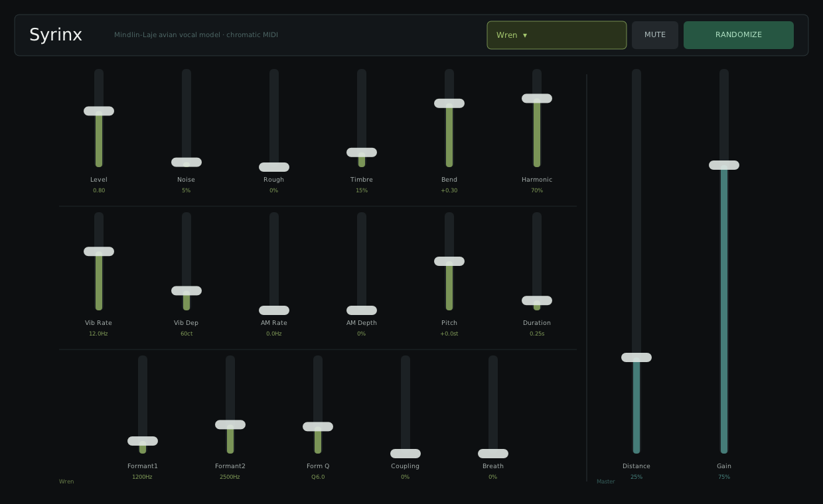
Task: Click the Pitch value +0.0st
Action: (x=449, y=334)
